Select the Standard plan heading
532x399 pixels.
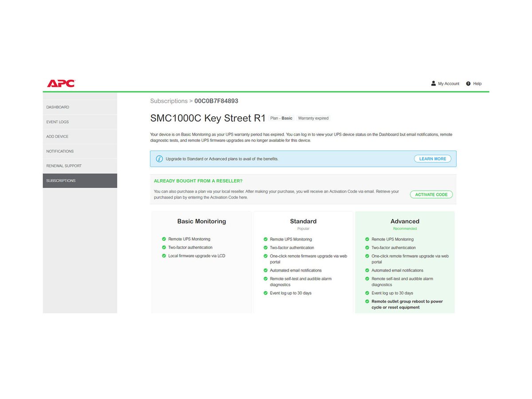click(303, 221)
